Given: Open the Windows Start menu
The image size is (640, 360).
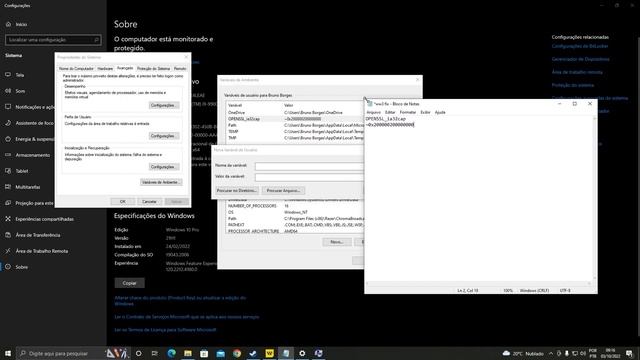Looking at the screenshot, I should point(8,353).
